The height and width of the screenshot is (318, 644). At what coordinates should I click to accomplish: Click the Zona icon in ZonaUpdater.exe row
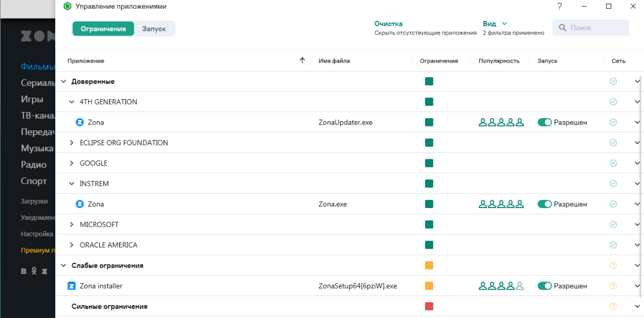tap(80, 122)
